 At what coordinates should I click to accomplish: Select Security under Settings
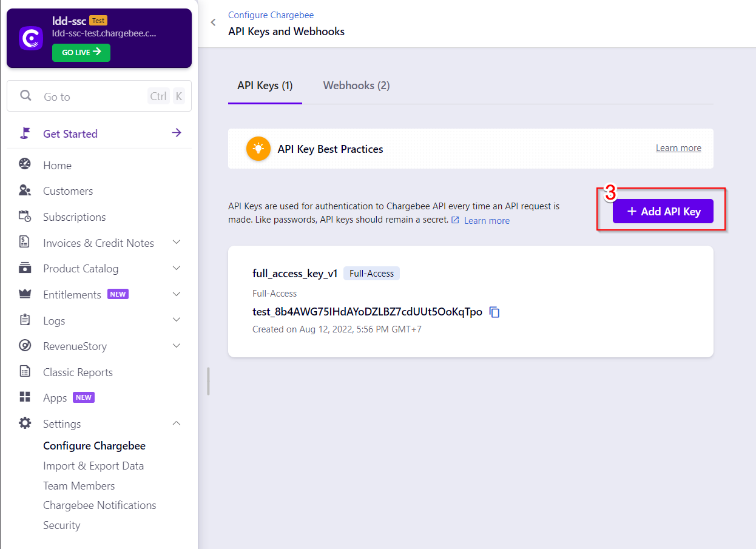[x=61, y=525]
